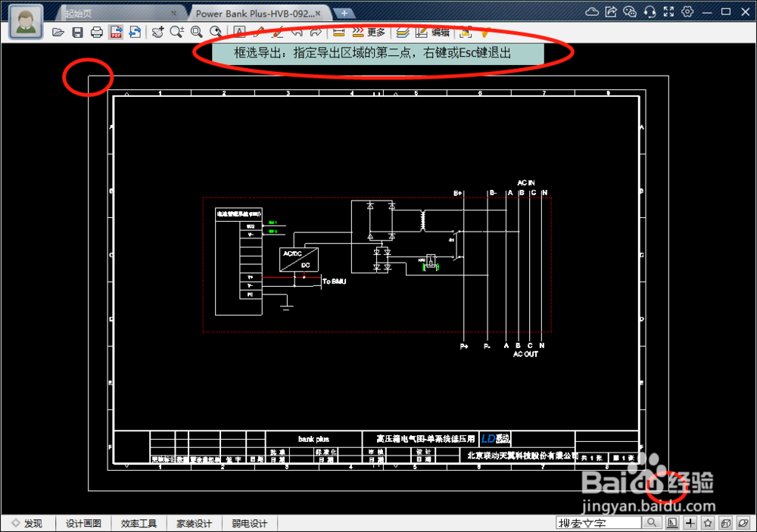
Task: Click the star favorites status icon
Action: tap(708, 523)
